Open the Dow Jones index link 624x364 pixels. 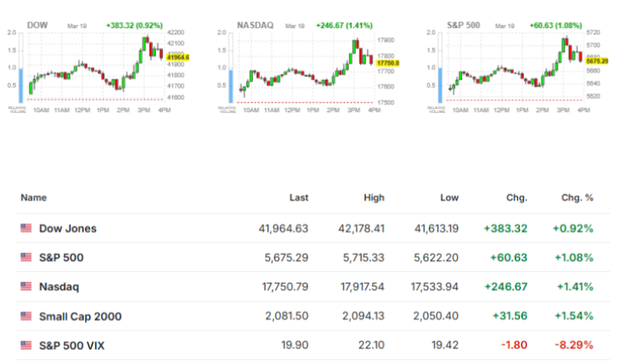(x=68, y=228)
